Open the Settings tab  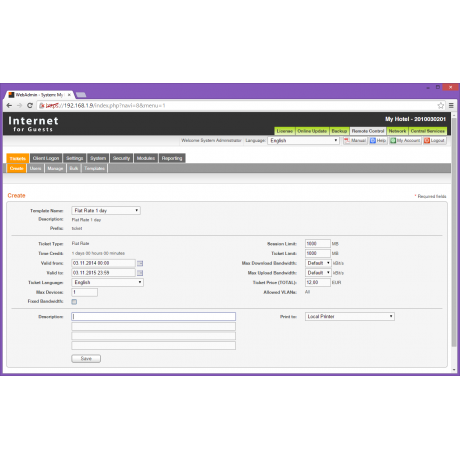pos(74,158)
